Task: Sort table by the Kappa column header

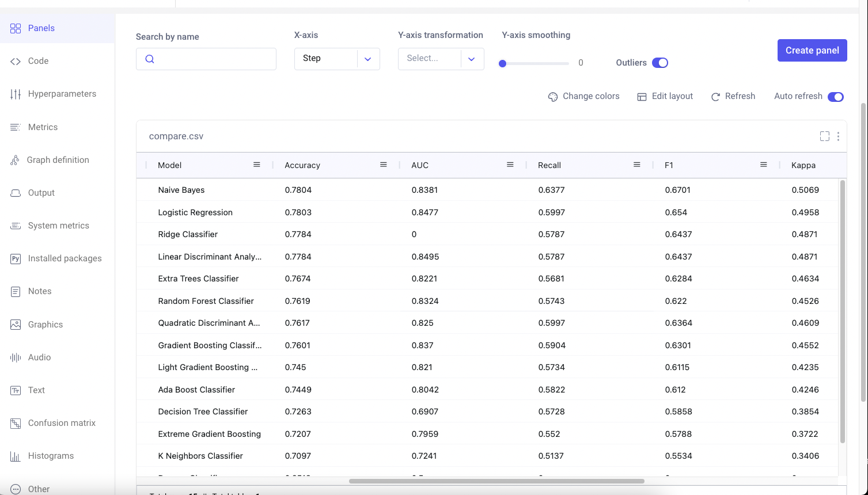Action: (x=803, y=165)
